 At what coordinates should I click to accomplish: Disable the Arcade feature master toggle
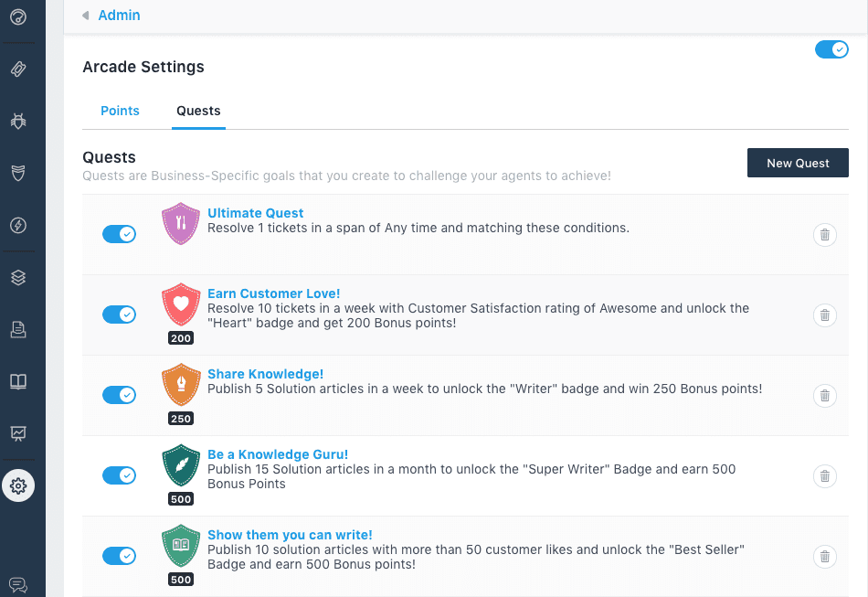point(831,48)
